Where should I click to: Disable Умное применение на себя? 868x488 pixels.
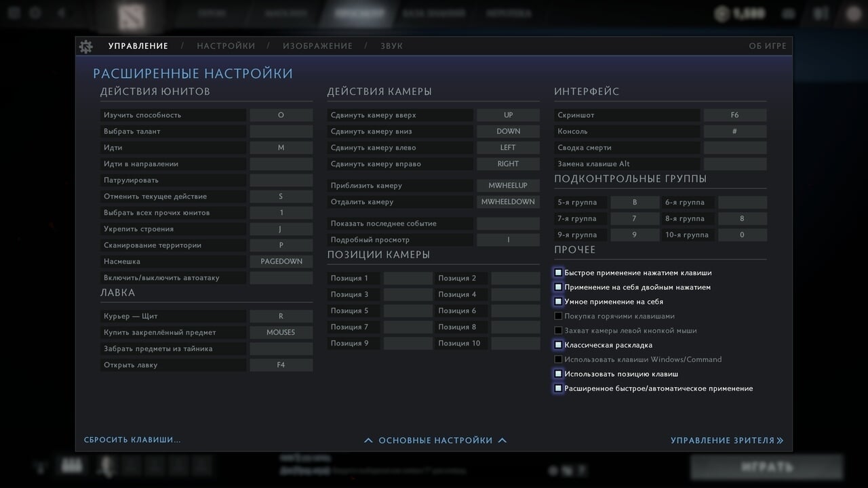click(558, 302)
